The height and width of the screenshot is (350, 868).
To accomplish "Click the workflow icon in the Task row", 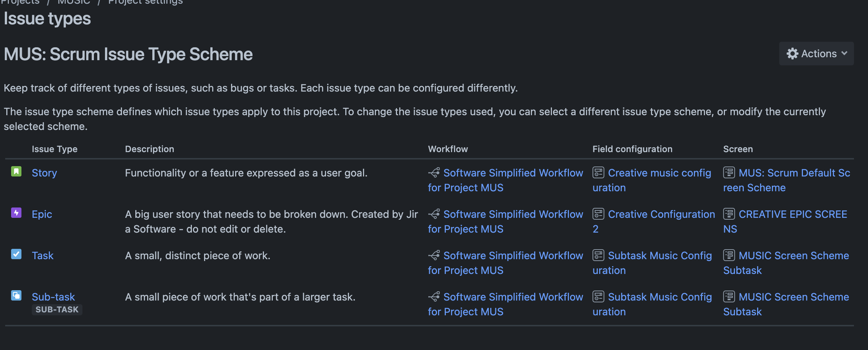I will click(x=434, y=255).
